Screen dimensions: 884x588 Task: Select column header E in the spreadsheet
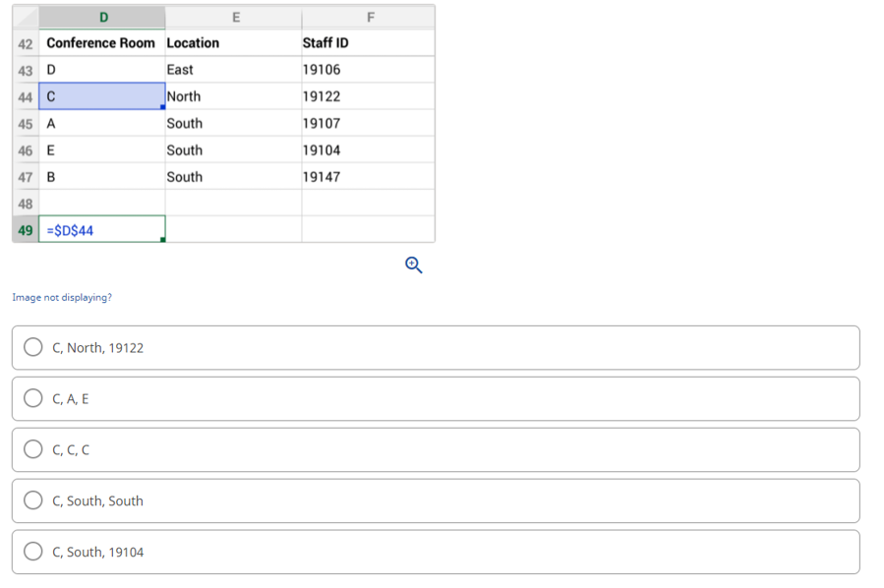(x=235, y=17)
